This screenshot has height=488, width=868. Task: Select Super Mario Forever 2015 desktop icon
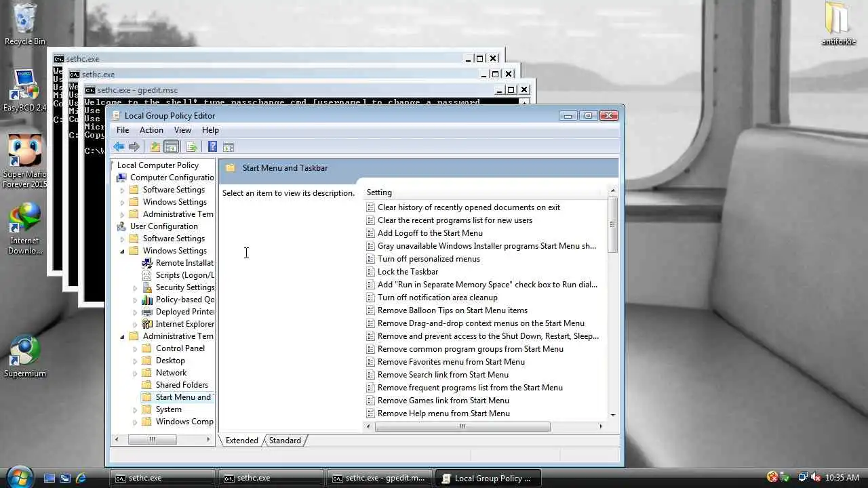(25, 161)
